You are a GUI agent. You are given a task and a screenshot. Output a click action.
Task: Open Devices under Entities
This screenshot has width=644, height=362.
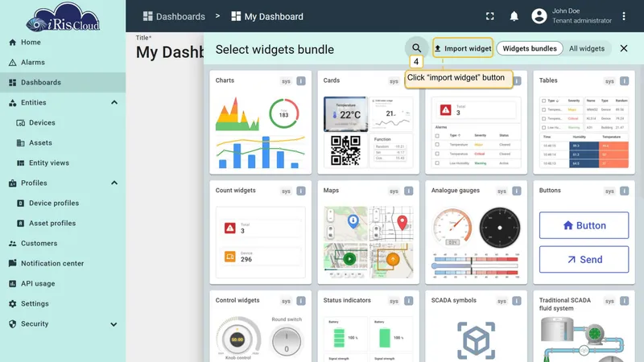pos(63,123)
